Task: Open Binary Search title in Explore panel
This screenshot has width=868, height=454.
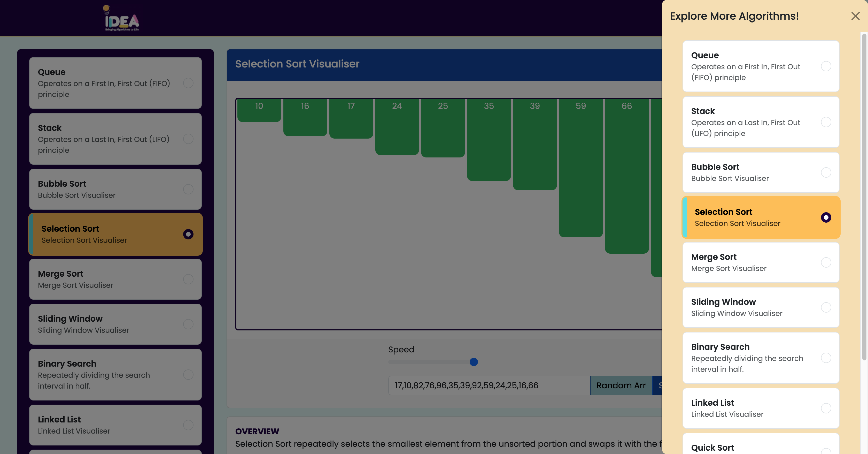Action: pos(720,347)
